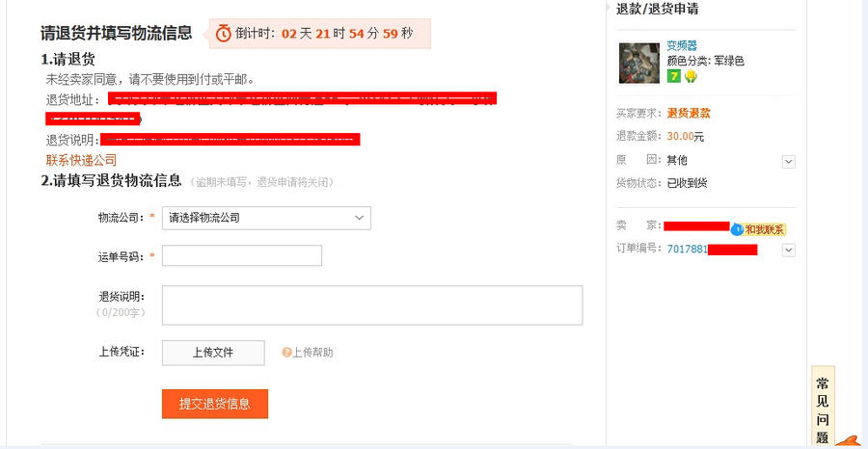
Task: Submit with the 提交退货信息 button
Action: pyautogui.click(x=215, y=404)
